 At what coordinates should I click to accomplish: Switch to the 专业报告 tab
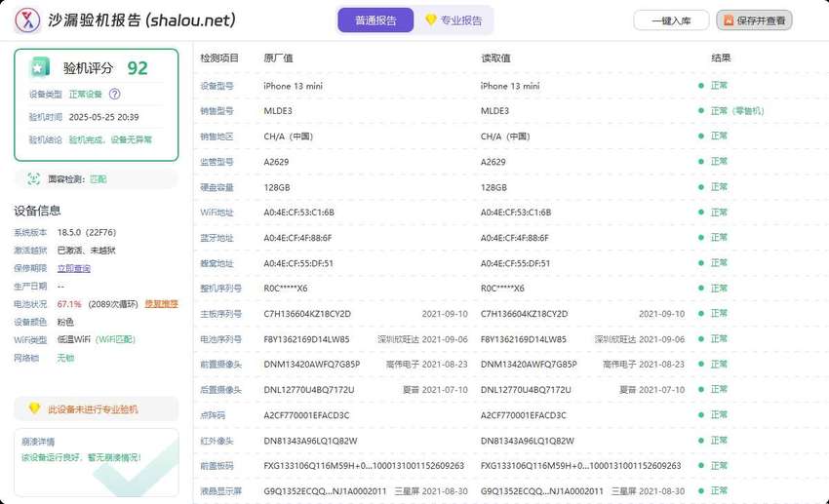(x=454, y=20)
